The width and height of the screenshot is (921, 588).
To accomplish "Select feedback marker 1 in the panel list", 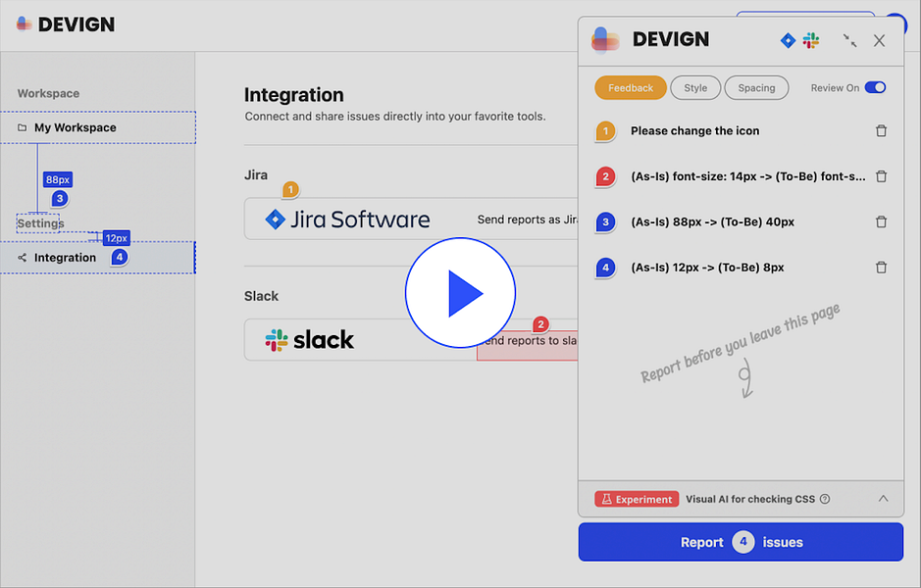I will click(x=605, y=131).
